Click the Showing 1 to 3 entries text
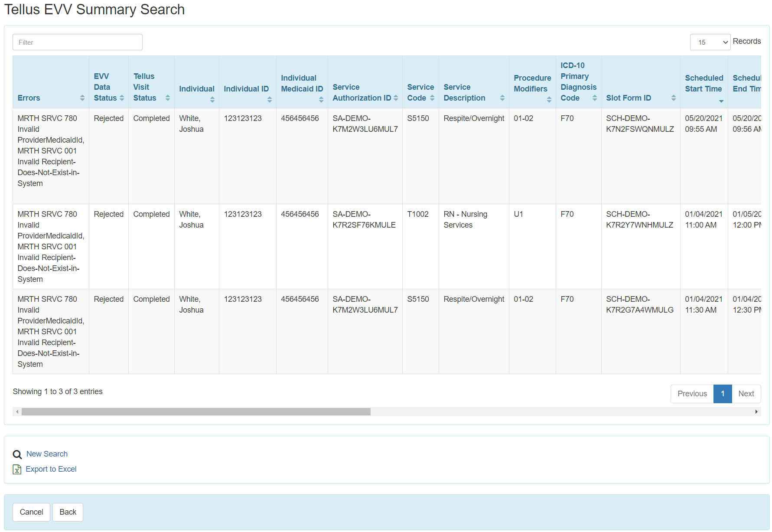Image resolution: width=772 pixels, height=532 pixels. click(58, 392)
